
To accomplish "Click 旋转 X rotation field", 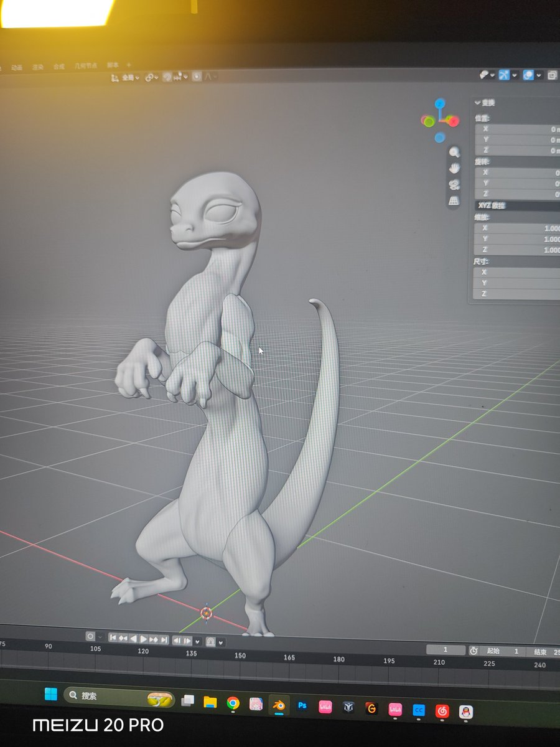I will pyautogui.click(x=518, y=172).
